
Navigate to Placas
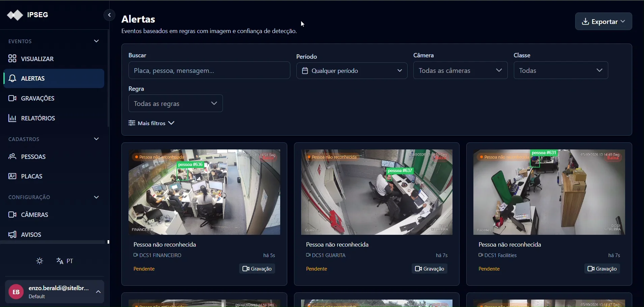coord(54,176)
